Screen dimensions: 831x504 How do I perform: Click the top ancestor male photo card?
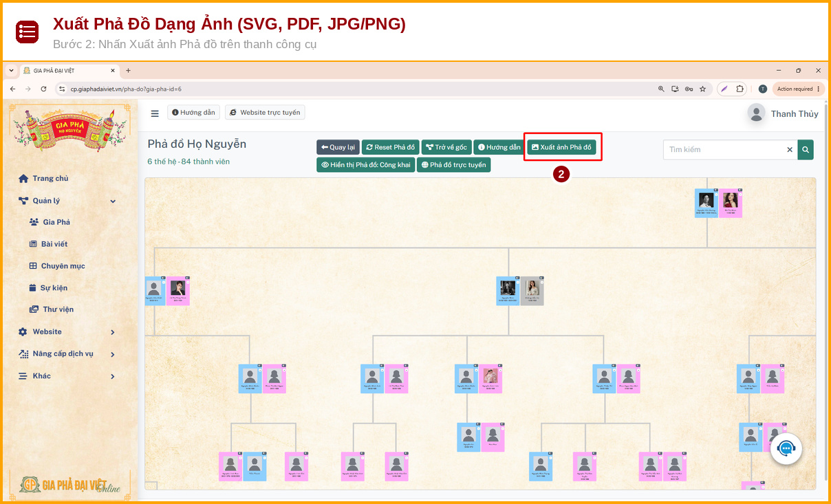(706, 203)
